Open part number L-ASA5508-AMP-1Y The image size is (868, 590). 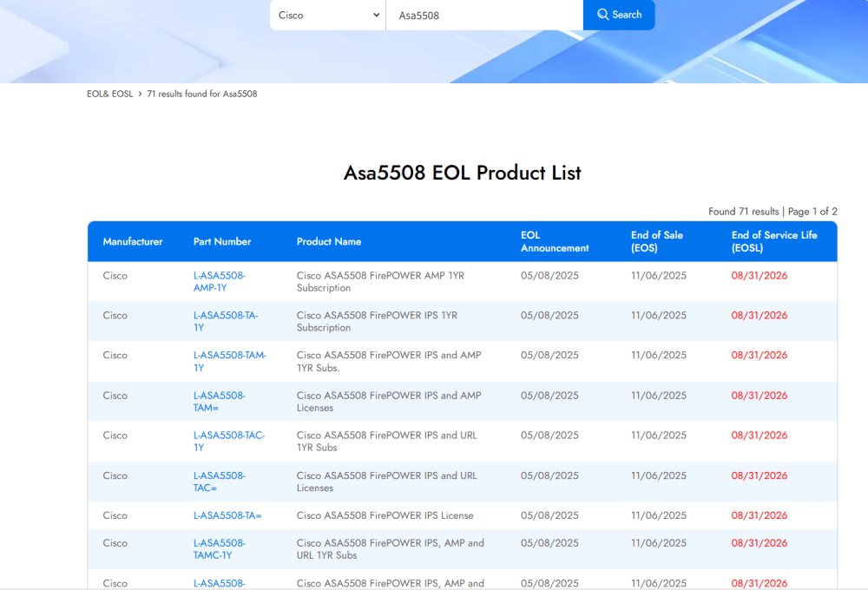220,282
